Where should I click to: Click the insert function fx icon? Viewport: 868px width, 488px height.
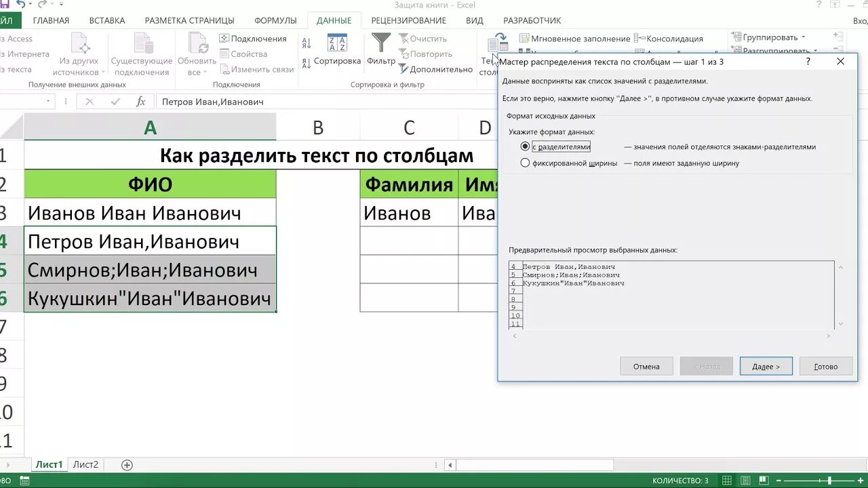click(141, 102)
